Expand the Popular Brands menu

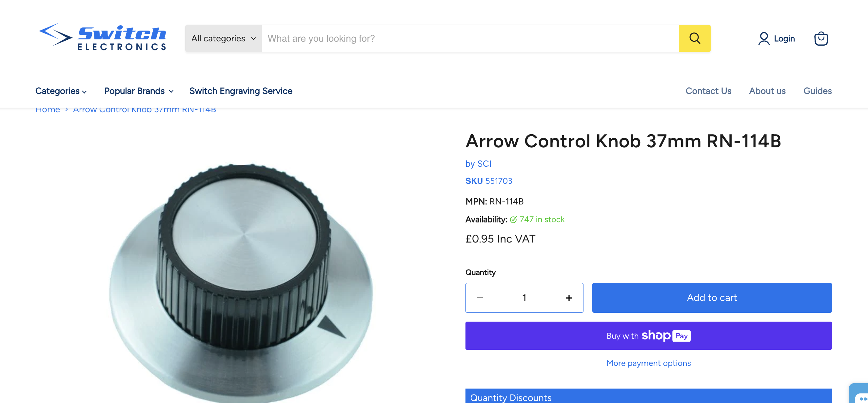pyautogui.click(x=138, y=91)
